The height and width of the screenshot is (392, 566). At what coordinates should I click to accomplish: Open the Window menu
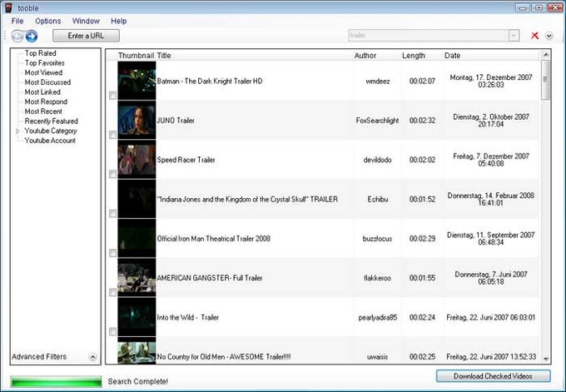(x=86, y=21)
